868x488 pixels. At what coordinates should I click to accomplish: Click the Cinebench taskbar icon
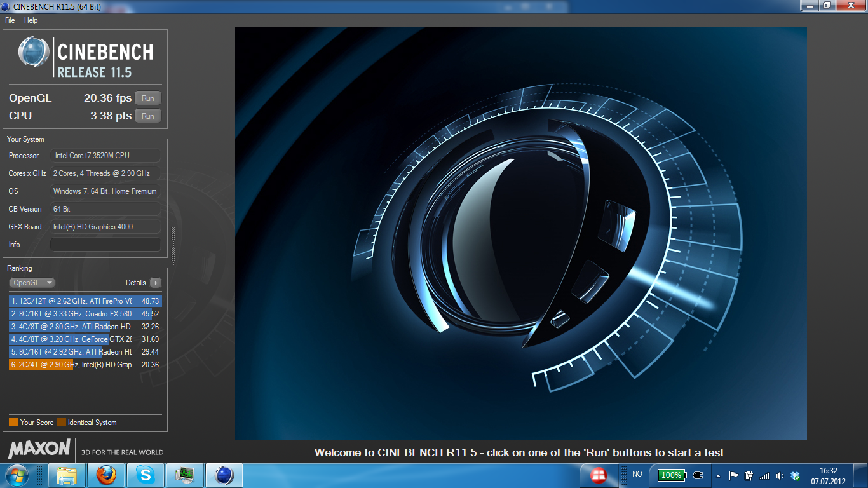coord(225,475)
